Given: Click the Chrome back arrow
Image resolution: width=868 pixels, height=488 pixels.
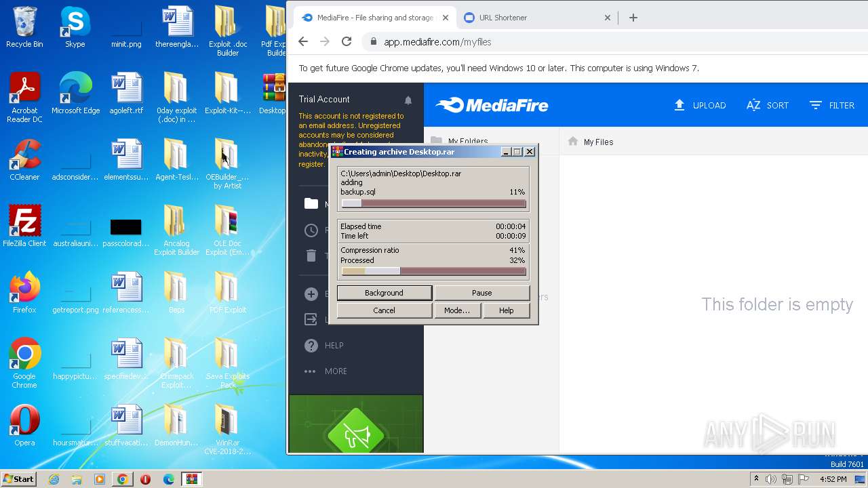Looking at the screenshot, I should tap(303, 41).
